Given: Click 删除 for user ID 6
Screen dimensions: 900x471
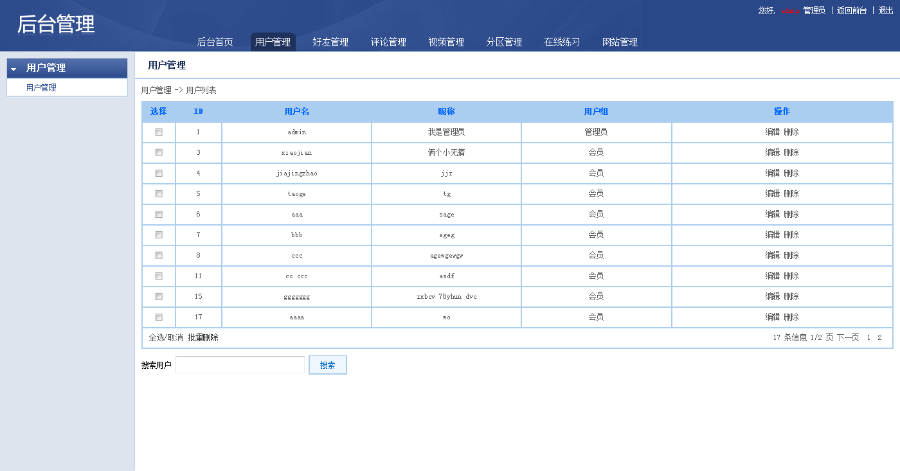Looking at the screenshot, I should (791, 214).
